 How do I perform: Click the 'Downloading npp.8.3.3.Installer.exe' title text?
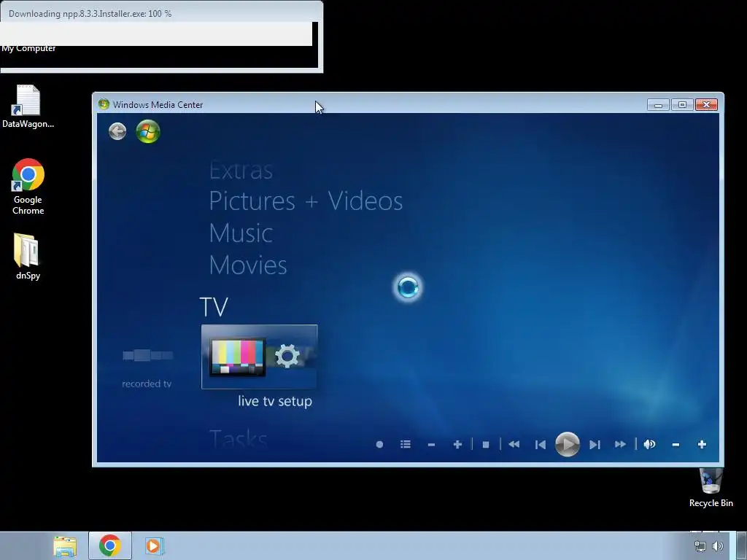[x=90, y=14]
